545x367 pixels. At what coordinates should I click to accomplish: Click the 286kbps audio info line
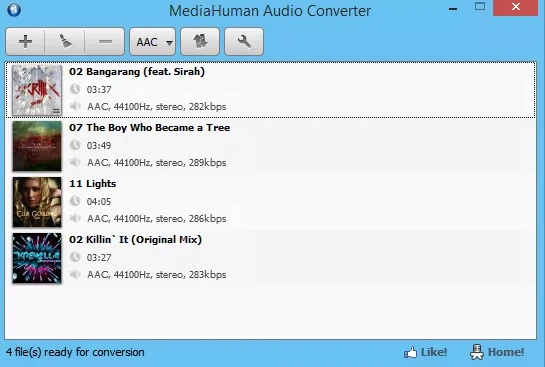point(157,218)
